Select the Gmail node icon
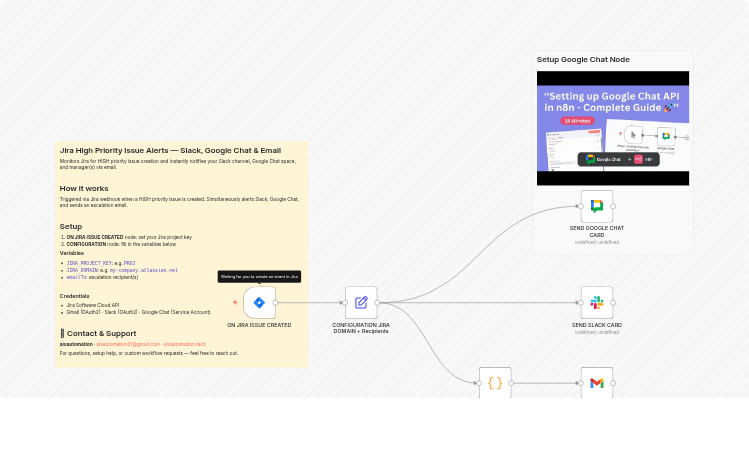Viewport: 749px width, 450px height. 597,383
